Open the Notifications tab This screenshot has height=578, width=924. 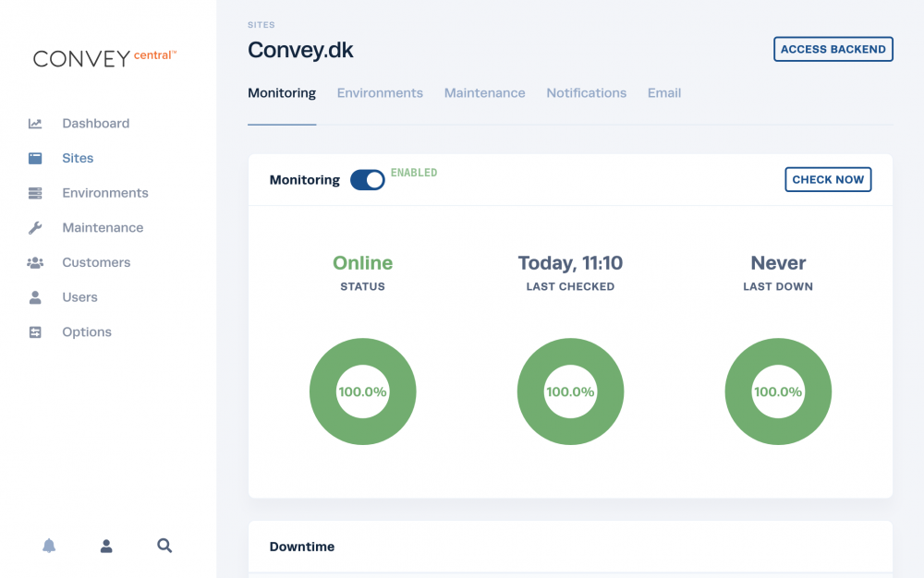[x=587, y=93]
